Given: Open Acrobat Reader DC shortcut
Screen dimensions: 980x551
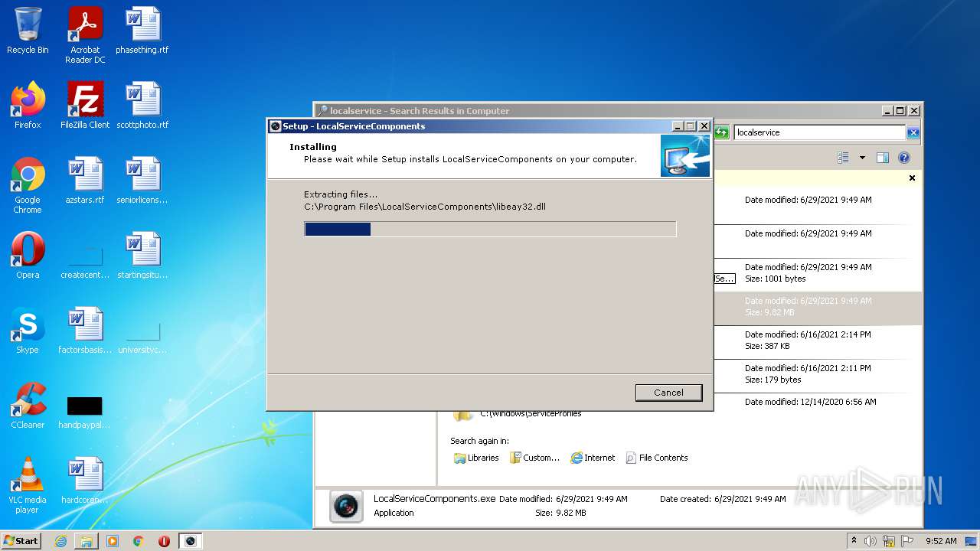Looking at the screenshot, I should pos(85,35).
